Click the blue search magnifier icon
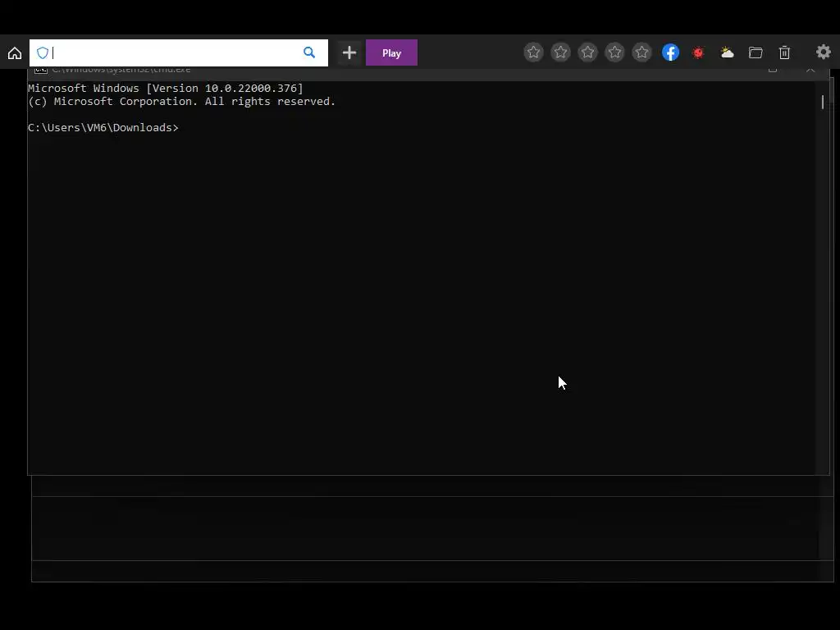 [x=309, y=52]
